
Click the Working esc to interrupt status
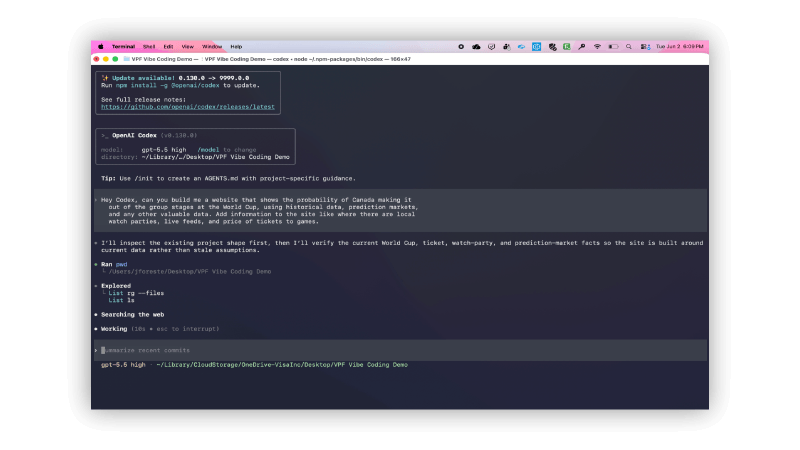click(160, 329)
